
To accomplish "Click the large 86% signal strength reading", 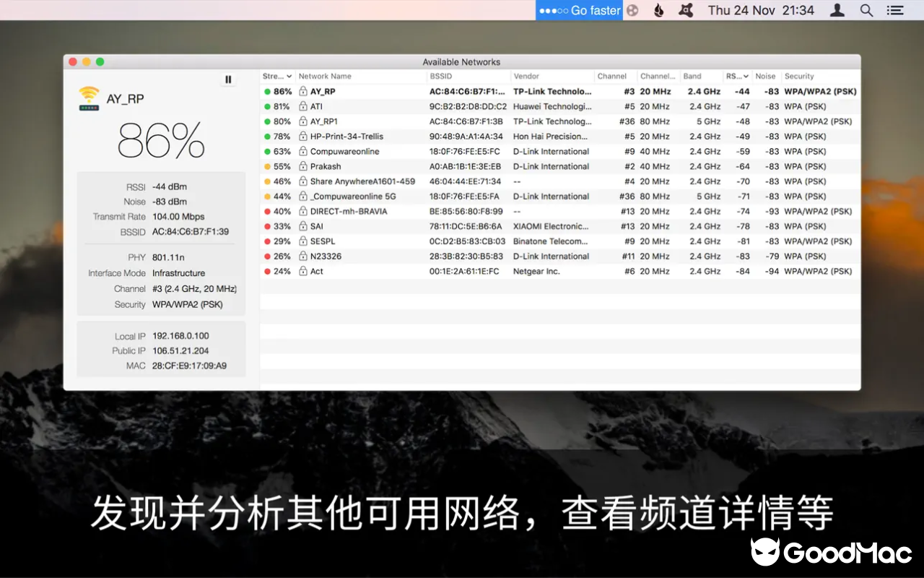I will pos(161,140).
